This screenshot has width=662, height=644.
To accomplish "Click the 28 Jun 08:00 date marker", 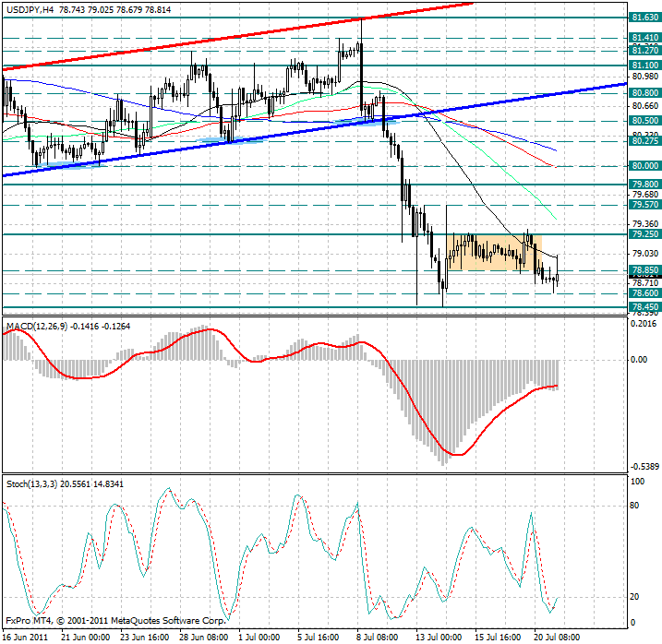I will pyautogui.click(x=204, y=637).
